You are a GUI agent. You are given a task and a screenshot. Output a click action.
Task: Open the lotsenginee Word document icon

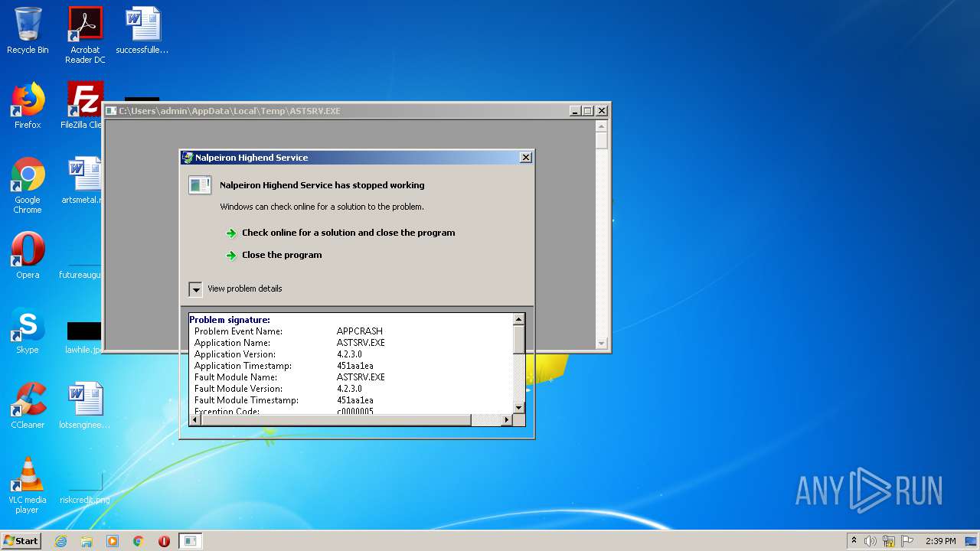point(84,406)
